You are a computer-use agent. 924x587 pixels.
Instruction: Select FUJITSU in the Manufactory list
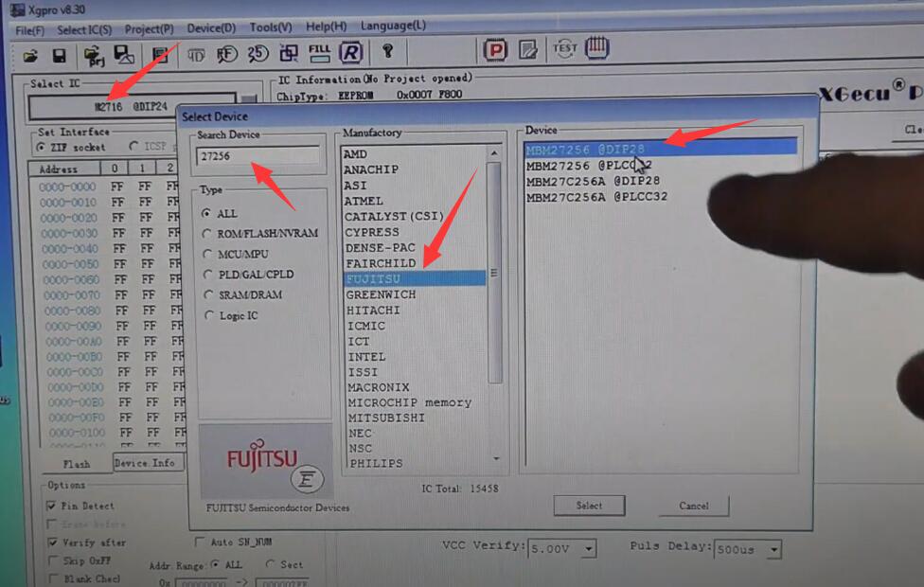pos(415,278)
